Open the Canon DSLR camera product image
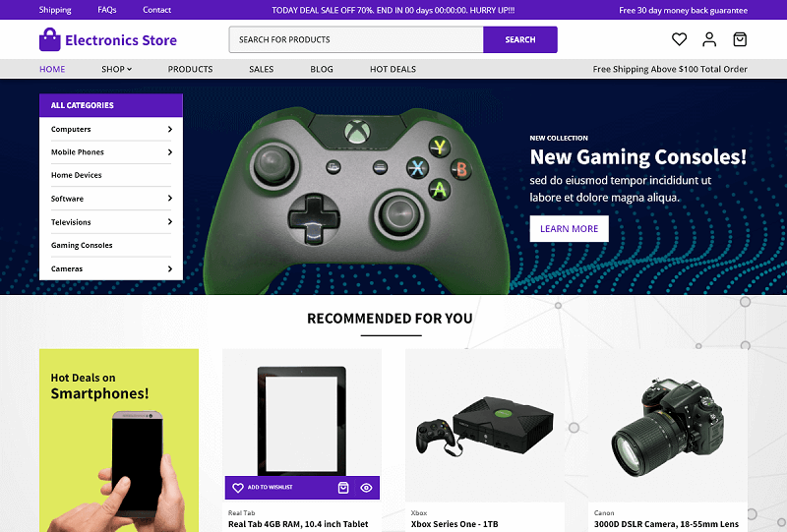The width and height of the screenshot is (787, 532). click(x=668, y=427)
